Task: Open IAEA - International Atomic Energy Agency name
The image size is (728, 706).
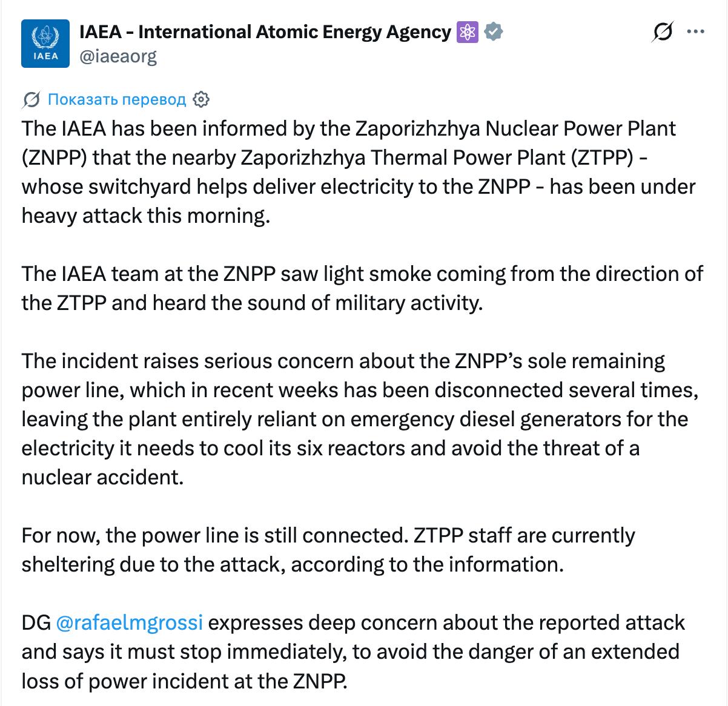Action: pyautogui.click(x=266, y=32)
